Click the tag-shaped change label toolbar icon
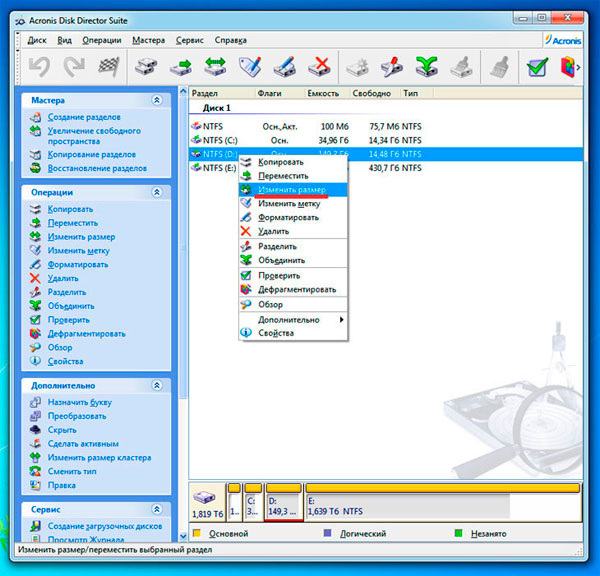 coord(251,68)
